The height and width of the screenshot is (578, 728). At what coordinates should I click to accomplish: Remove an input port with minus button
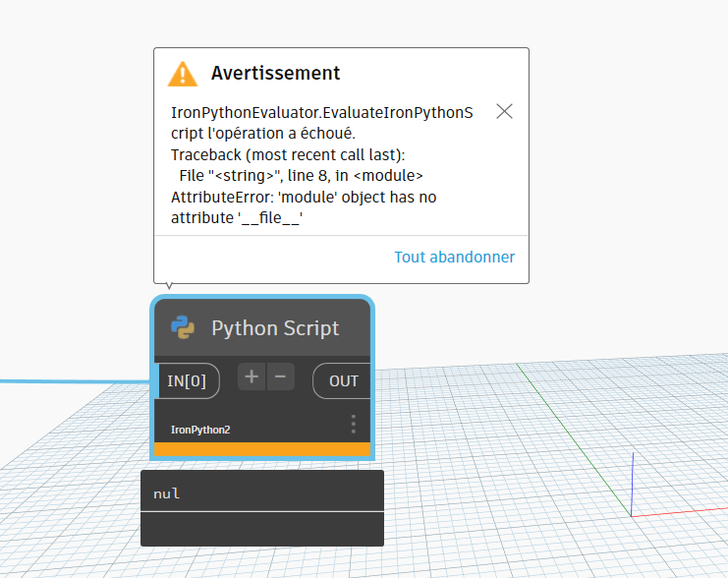point(280,376)
